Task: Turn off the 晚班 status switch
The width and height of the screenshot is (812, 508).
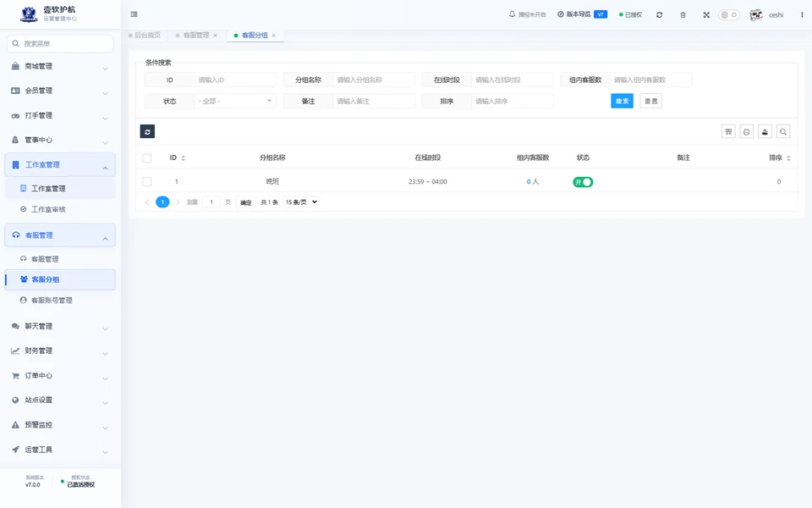Action: pos(583,182)
